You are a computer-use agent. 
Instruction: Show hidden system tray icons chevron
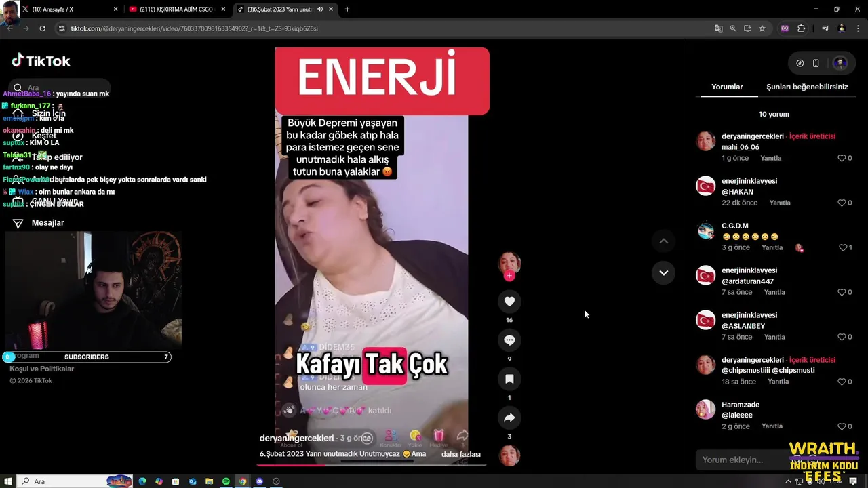(788, 481)
